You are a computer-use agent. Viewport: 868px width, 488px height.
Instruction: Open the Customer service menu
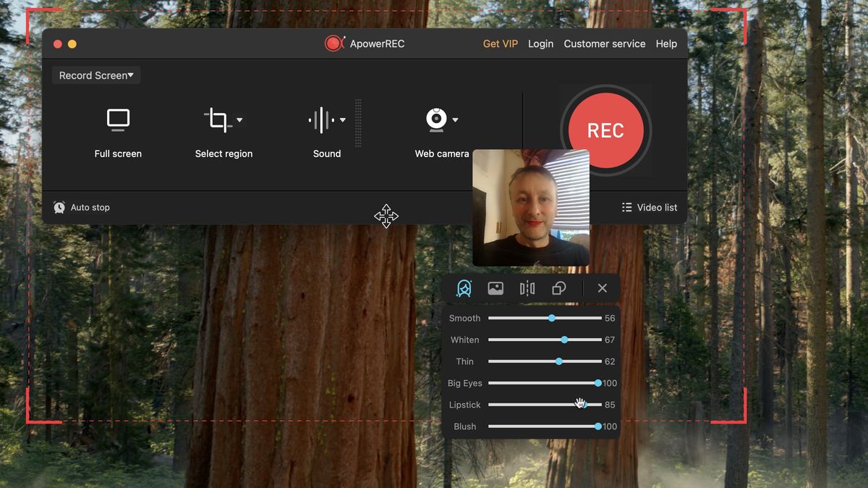pyautogui.click(x=605, y=43)
